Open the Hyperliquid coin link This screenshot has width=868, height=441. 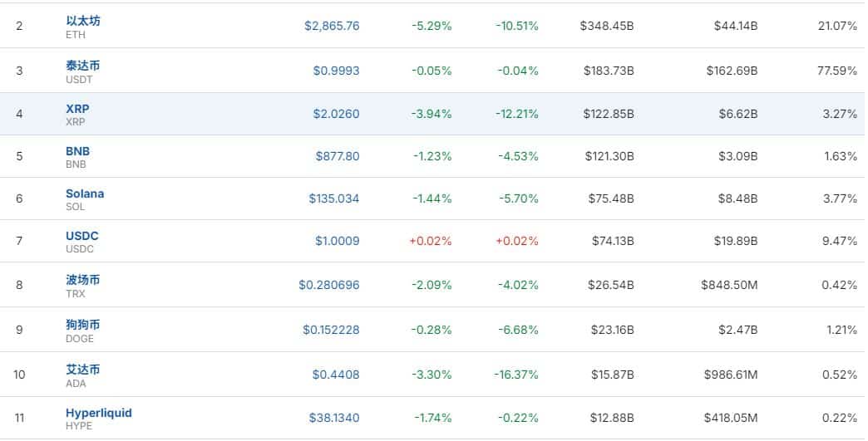click(98, 413)
